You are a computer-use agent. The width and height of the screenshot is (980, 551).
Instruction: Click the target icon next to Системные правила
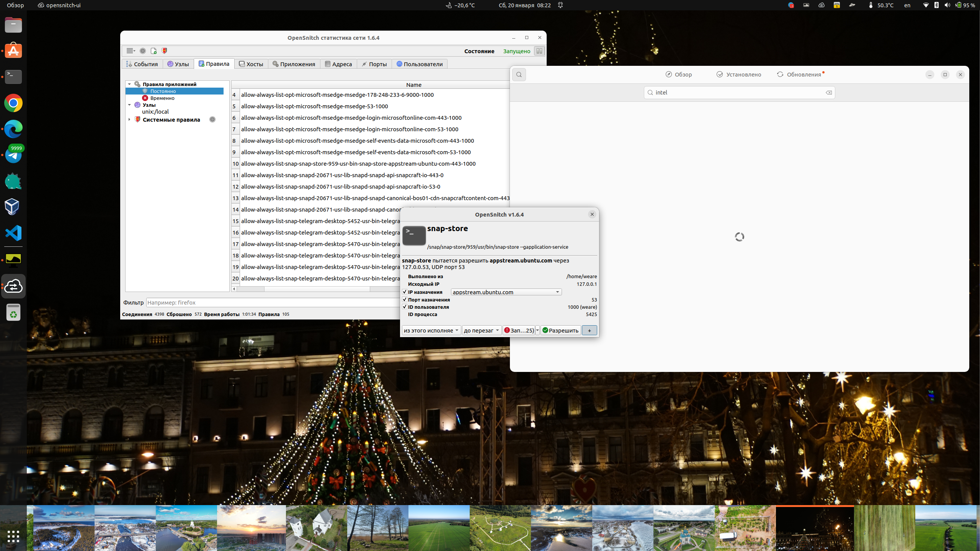coord(212,119)
